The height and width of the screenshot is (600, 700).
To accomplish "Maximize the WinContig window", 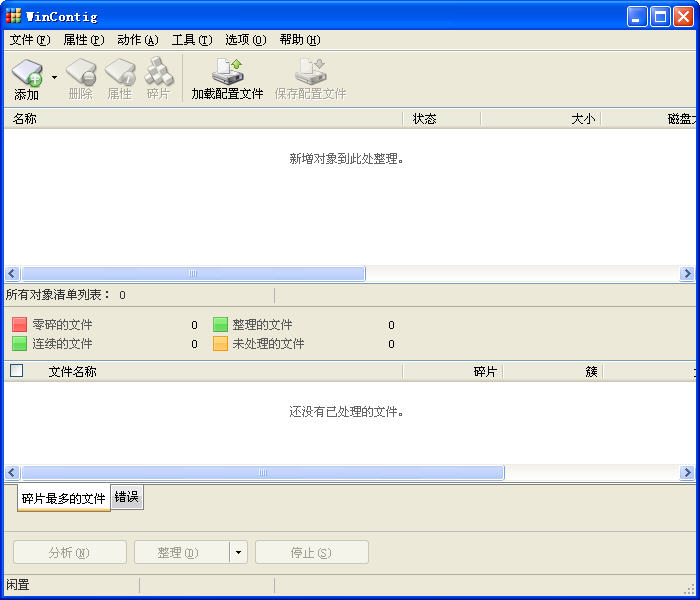I will coord(660,17).
